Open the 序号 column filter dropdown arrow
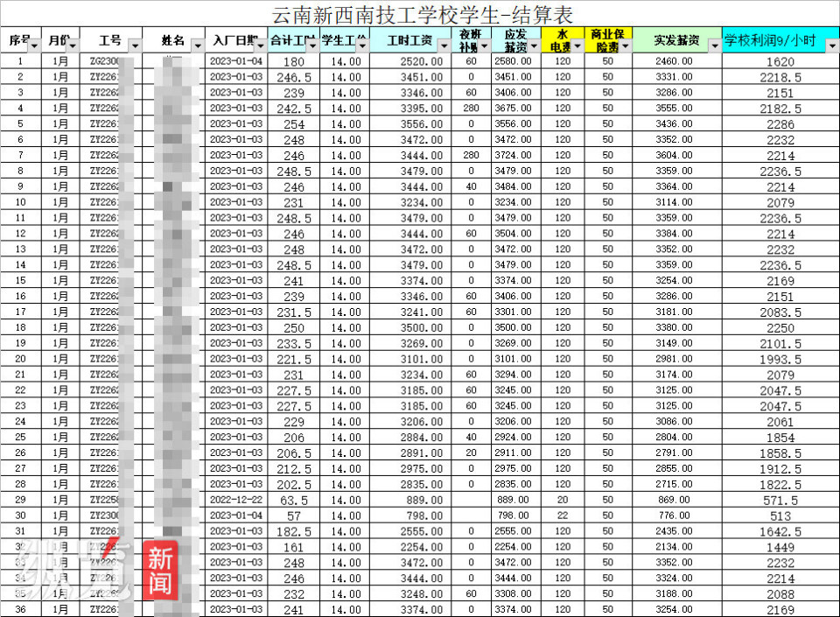This screenshot has height=617, width=840. click(x=34, y=46)
